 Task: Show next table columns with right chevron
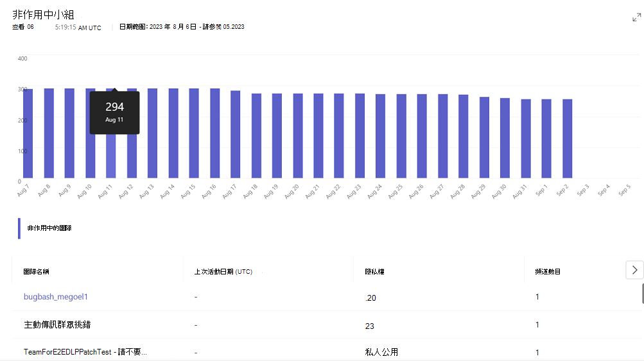click(634, 270)
